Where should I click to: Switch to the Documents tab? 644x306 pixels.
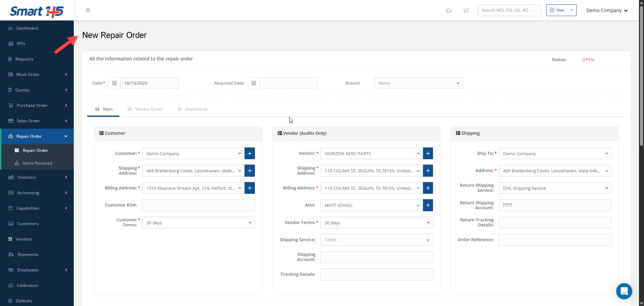point(193,109)
